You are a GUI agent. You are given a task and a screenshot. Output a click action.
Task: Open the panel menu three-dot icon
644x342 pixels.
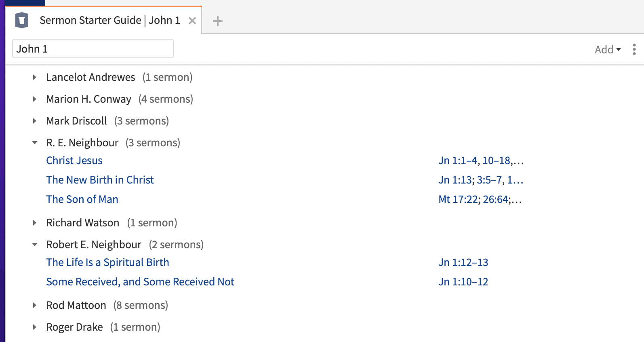(634, 49)
